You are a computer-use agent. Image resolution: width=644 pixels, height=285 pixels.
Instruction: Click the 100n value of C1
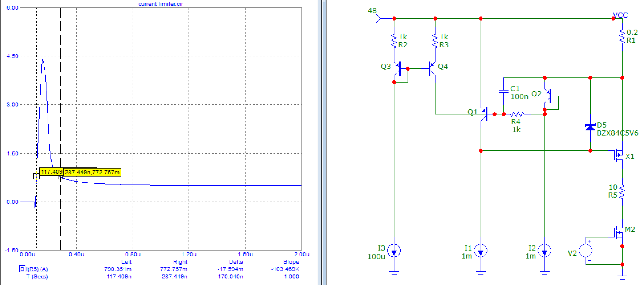(519, 97)
